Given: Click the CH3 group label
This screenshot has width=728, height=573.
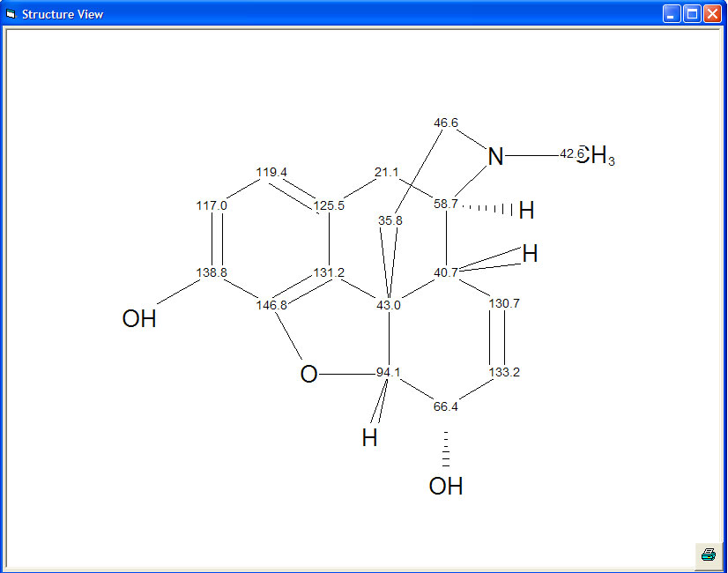Looking at the screenshot, I should click(596, 155).
